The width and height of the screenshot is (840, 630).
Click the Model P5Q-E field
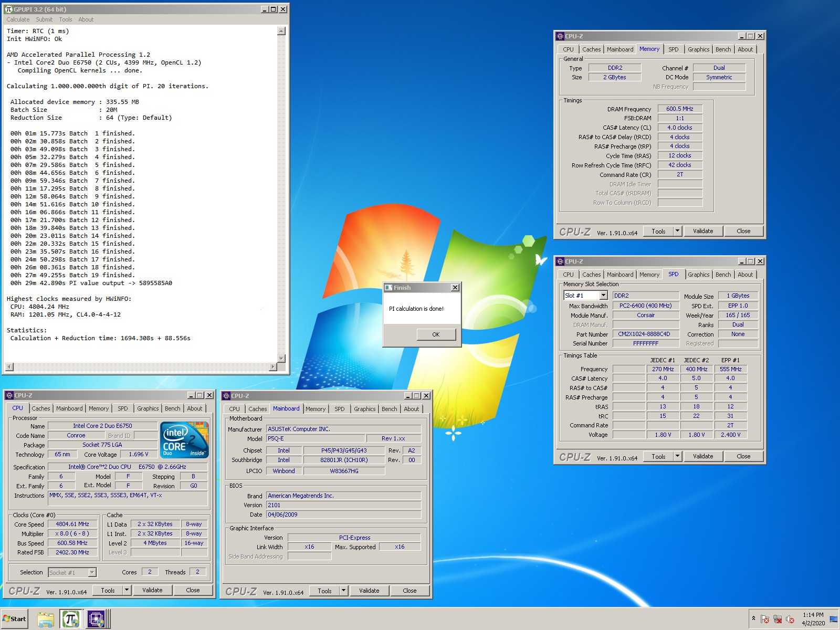[x=316, y=438]
